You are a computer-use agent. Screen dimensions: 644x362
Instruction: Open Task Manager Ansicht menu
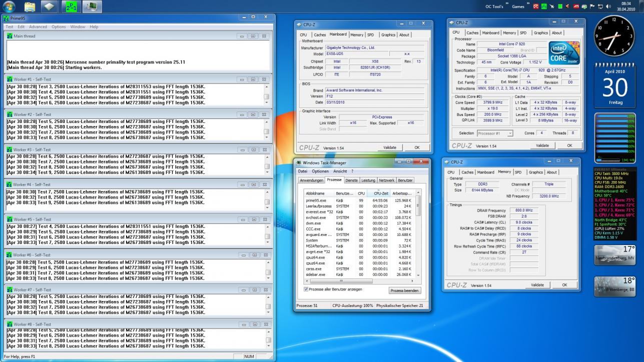[x=340, y=171]
